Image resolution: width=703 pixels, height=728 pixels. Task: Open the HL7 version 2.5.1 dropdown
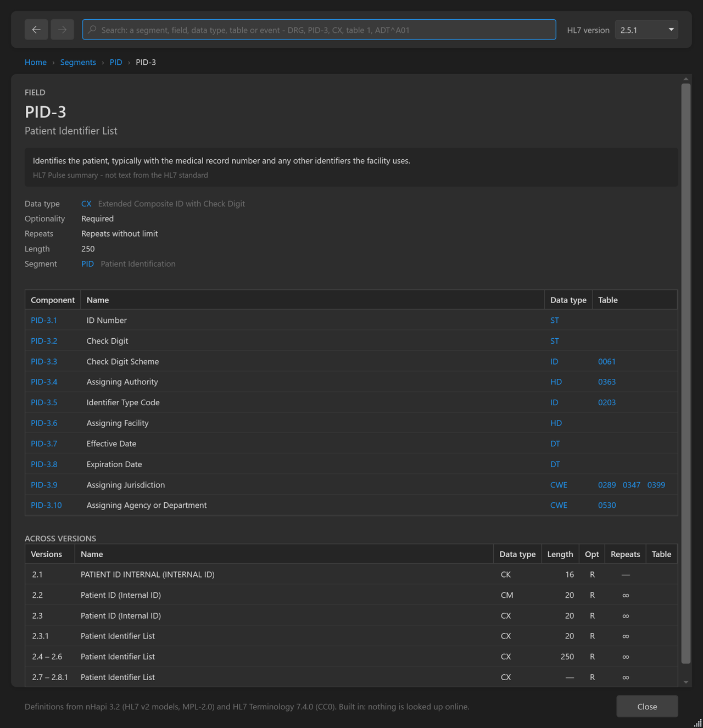646,30
